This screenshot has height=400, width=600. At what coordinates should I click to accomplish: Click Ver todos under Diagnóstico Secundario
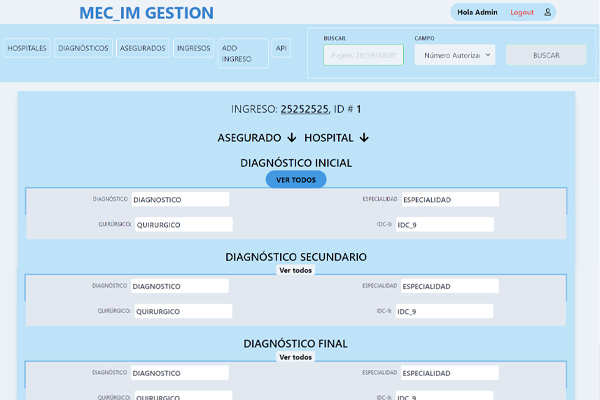click(x=295, y=271)
